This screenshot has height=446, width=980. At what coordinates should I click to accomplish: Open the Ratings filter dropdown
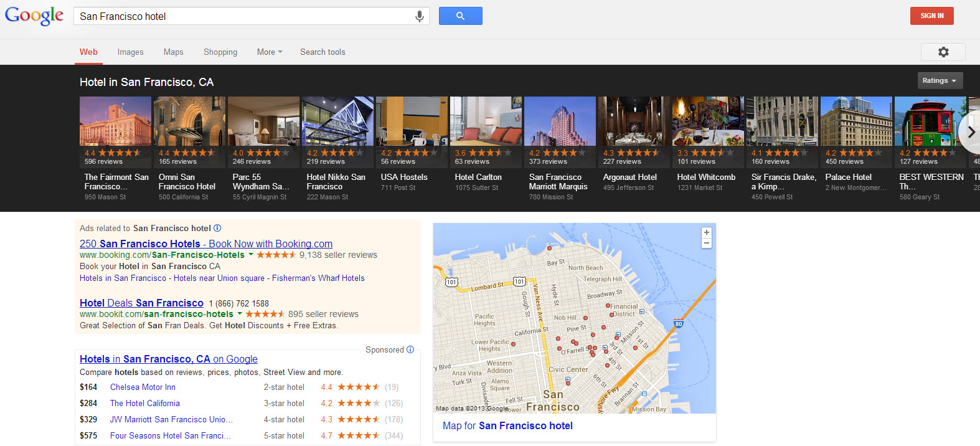[940, 80]
